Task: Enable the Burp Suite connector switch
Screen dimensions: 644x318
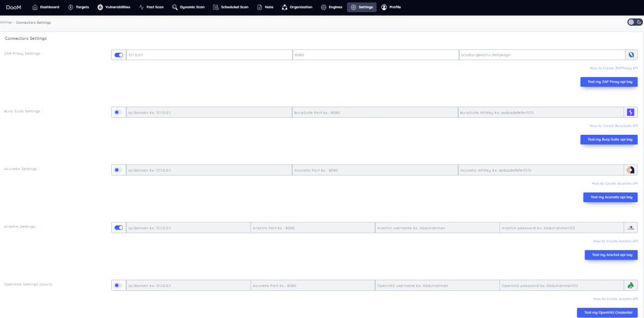Action: [x=119, y=113]
